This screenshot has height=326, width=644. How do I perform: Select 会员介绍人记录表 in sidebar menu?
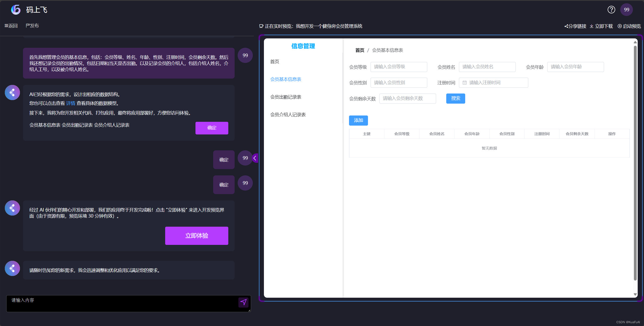pos(288,115)
